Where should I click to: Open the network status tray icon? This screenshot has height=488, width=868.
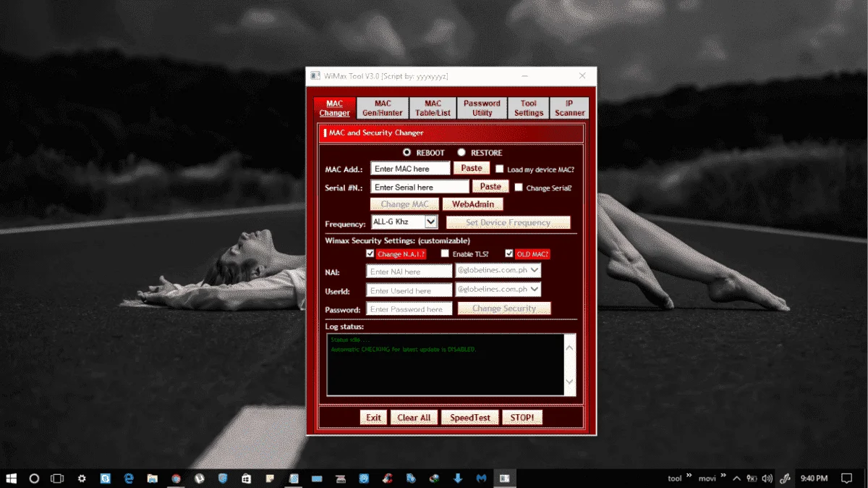(x=752, y=479)
